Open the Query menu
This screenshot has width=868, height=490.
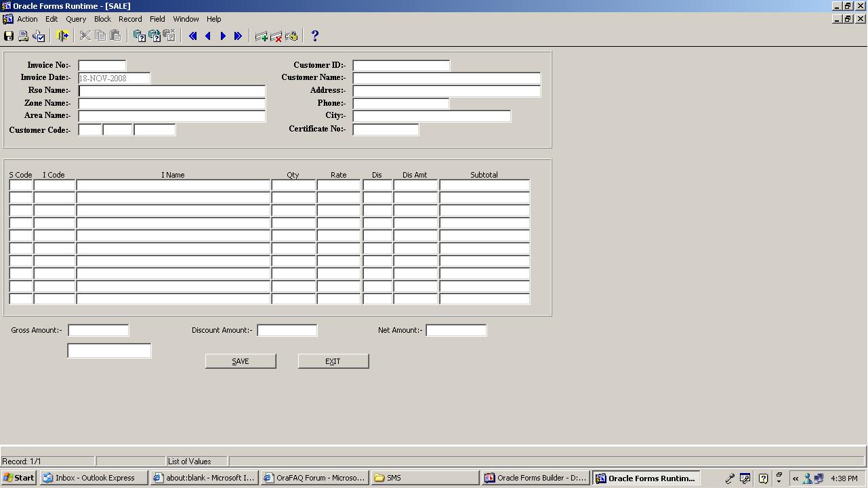point(76,19)
